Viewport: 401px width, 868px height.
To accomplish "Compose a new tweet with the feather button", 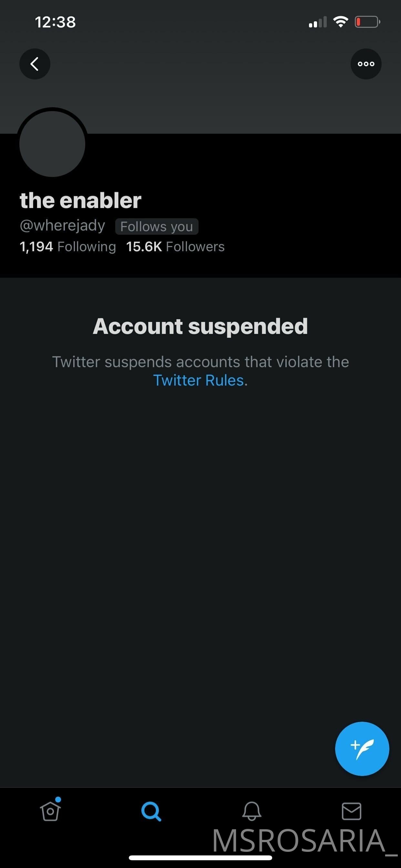I will pos(362,749).
